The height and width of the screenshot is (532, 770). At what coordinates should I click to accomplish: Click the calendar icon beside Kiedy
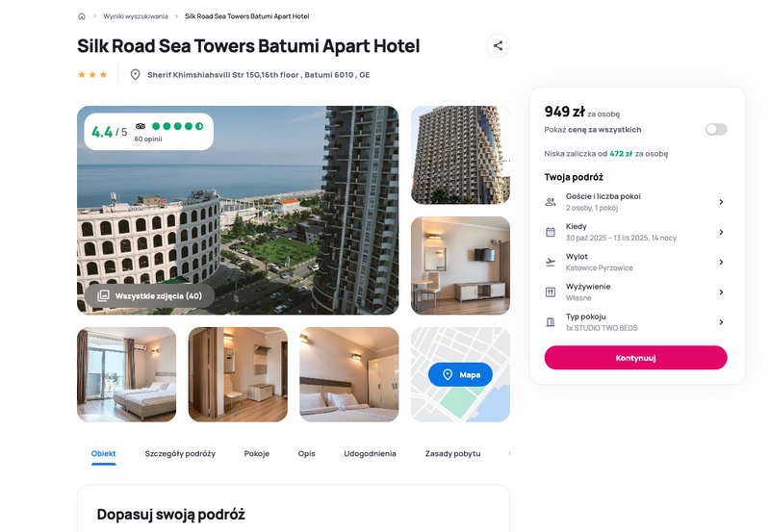(x=551, y=232)
